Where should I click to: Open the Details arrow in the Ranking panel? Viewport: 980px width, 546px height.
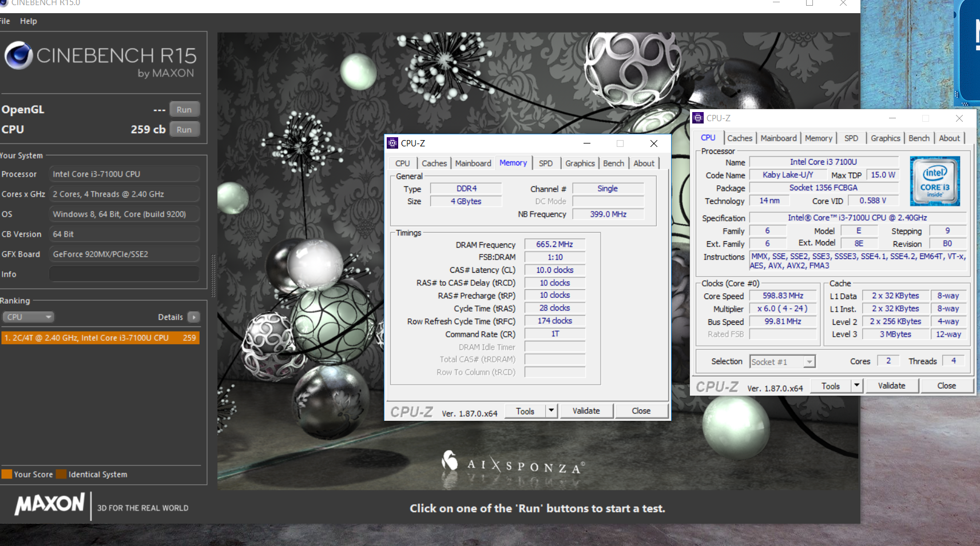pos(194,317)
